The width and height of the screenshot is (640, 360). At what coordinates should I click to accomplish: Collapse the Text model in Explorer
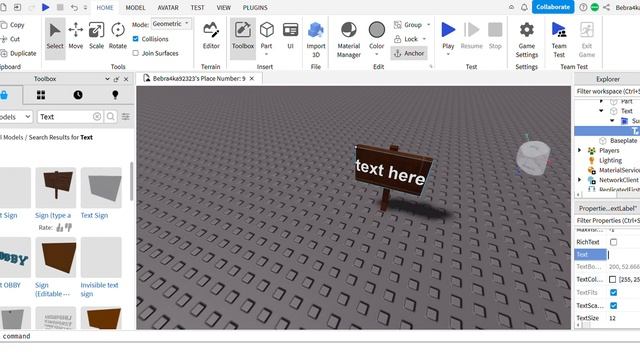[x=601, y=111]
